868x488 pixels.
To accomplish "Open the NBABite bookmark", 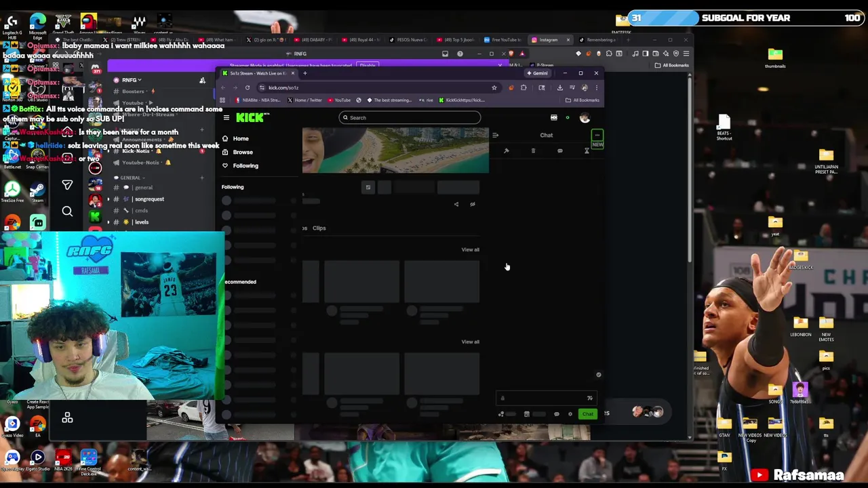I will (x=257, y=100).
